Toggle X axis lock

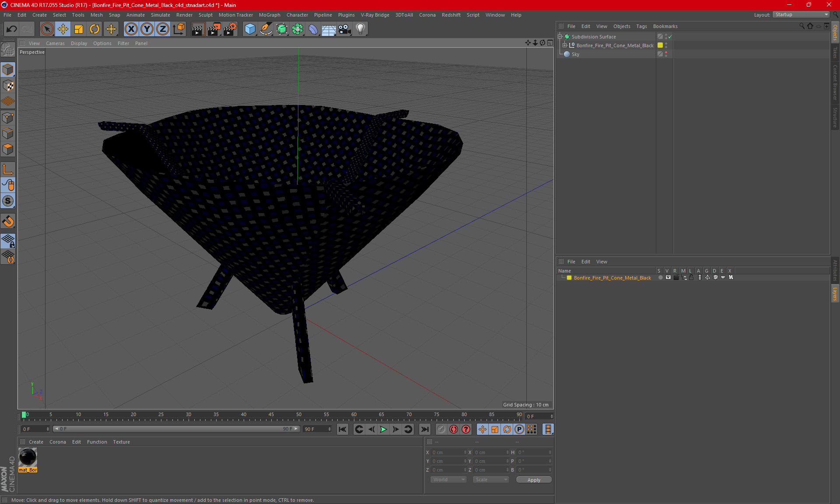pyautogui.click(x=131, y=29)
